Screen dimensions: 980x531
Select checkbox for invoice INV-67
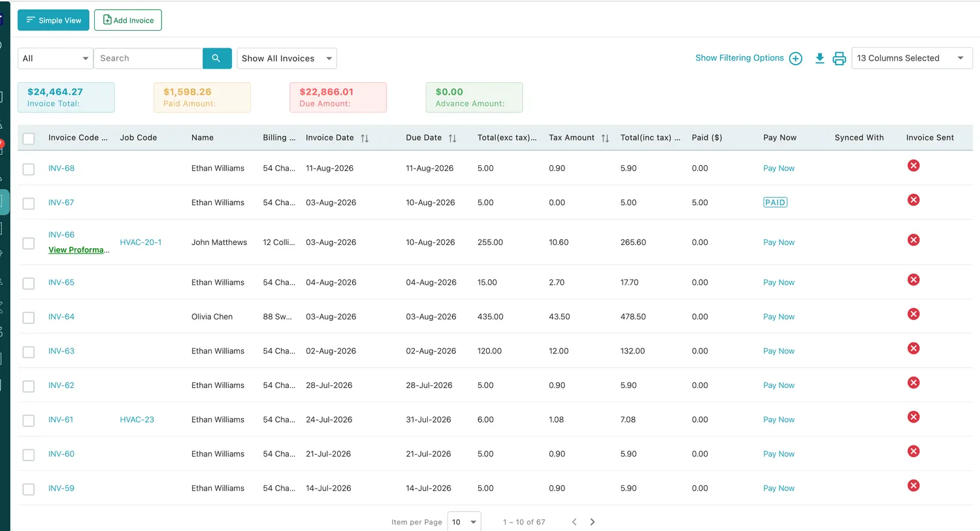coord(29,204)
